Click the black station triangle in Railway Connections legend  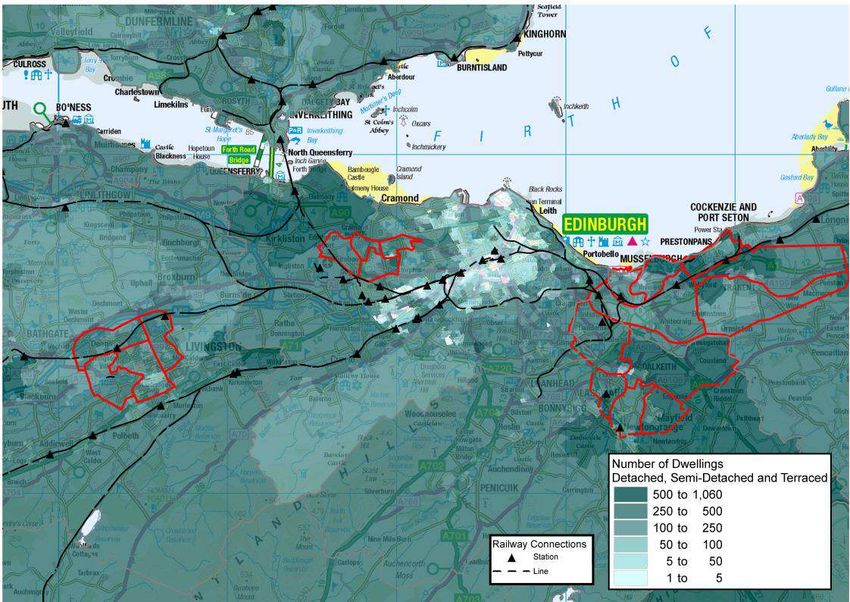pyautogui.click(x=511, y=558)
